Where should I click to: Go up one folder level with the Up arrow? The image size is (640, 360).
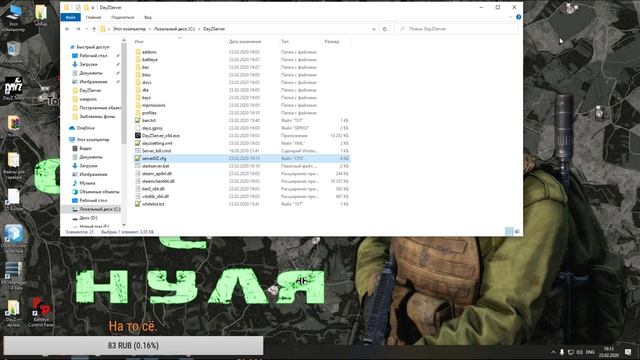[94, 29]
